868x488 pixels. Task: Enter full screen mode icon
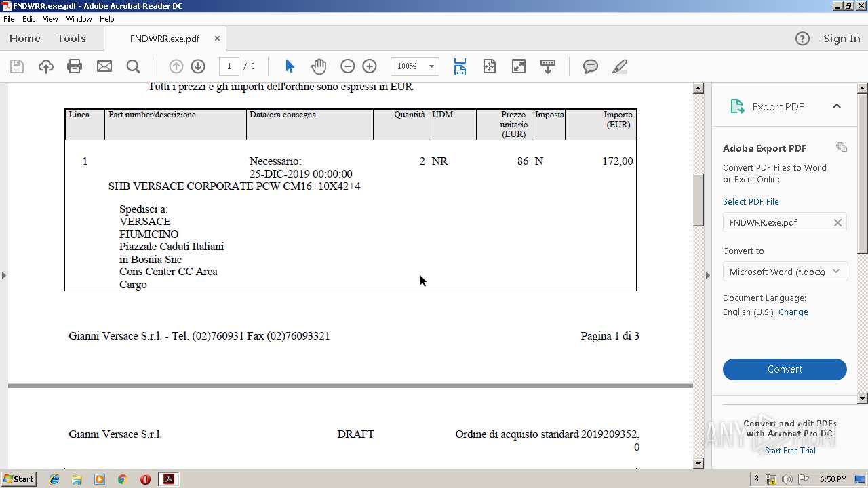pos(519,66)
